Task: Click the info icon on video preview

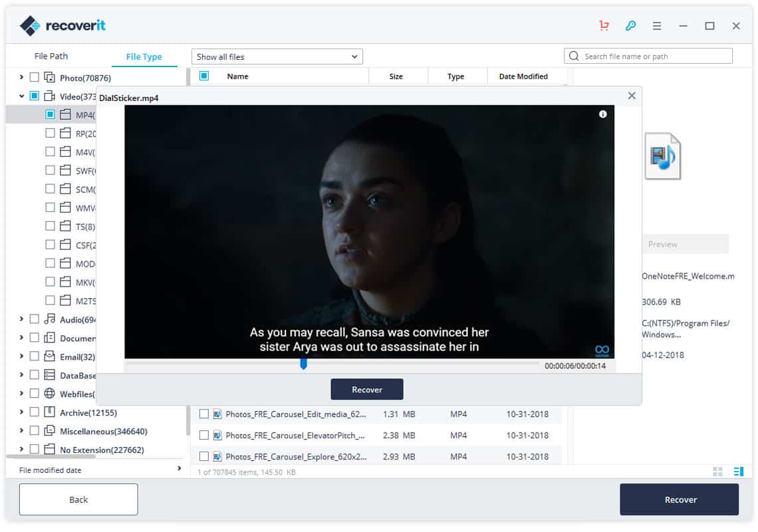Action: click(x=603, y=114)
